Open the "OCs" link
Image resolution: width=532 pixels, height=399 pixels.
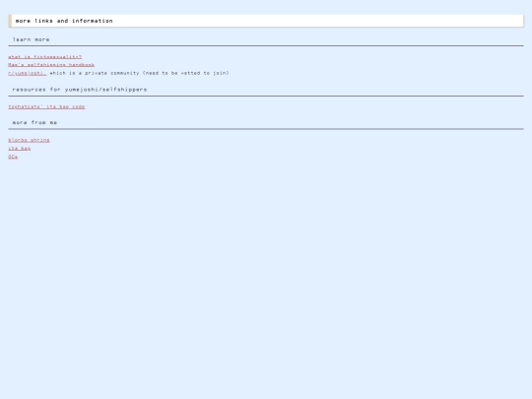(13, 157)
